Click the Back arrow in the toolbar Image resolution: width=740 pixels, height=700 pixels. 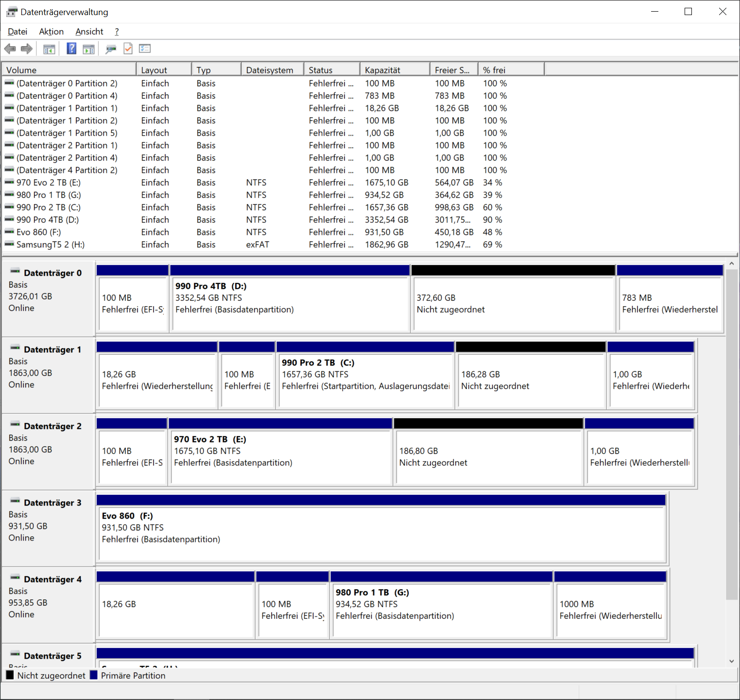[x=10, y=49]
